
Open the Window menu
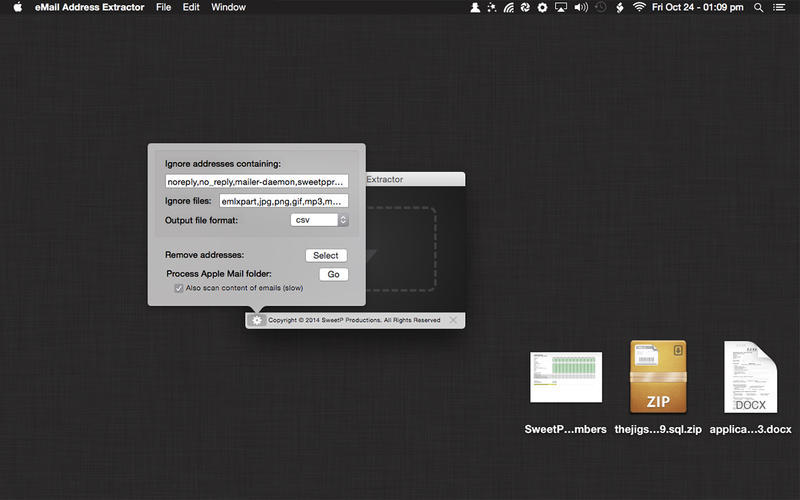click(x=228, y=7)
